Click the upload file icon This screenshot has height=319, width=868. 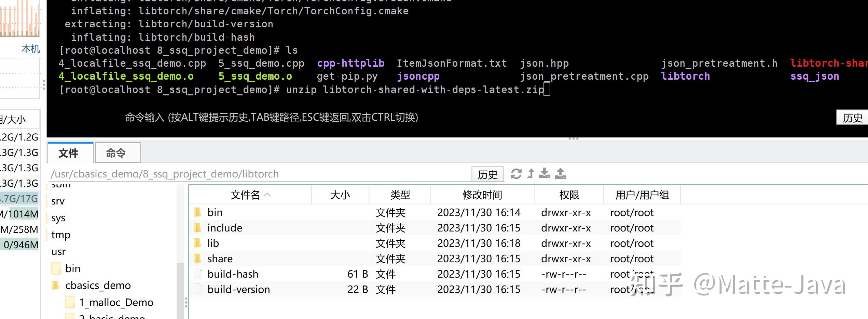click(x=560, y=174)
